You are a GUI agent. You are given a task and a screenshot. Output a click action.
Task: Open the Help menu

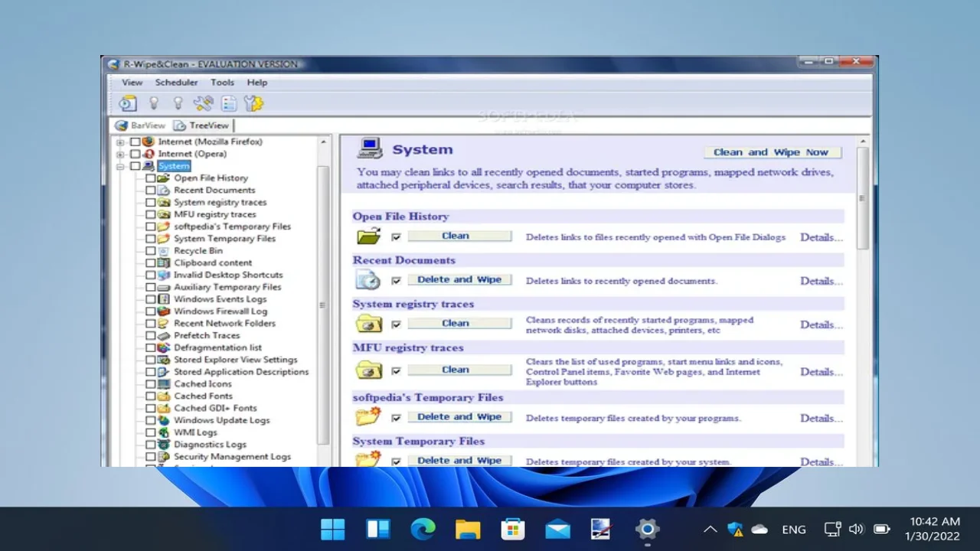(x=257, y=82)
